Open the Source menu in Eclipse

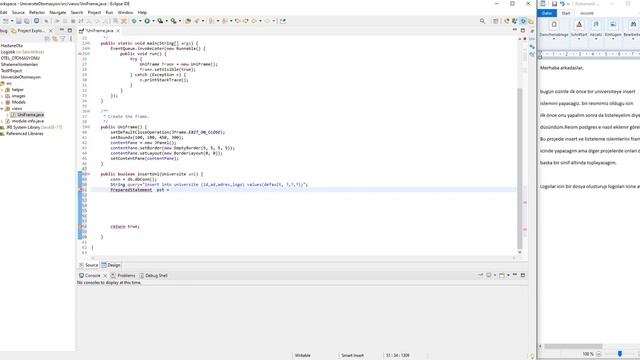point(18,13)
